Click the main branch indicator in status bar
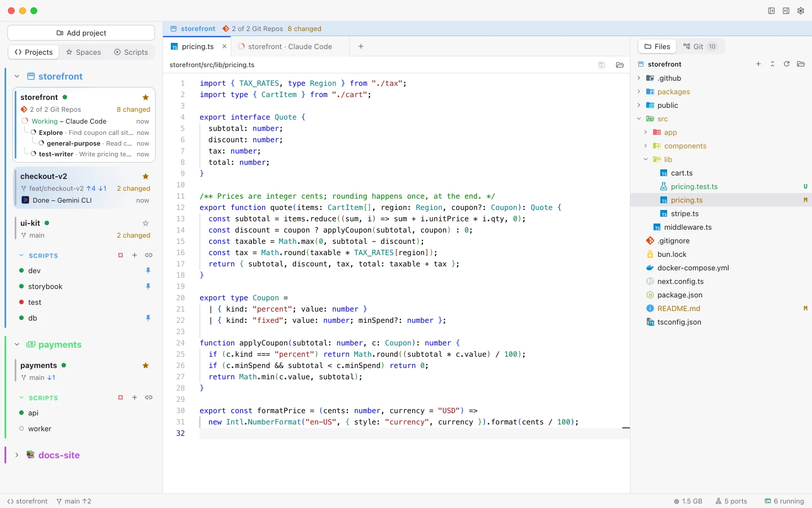The height and width of the screenshot is (508, 812). point(74,501)
